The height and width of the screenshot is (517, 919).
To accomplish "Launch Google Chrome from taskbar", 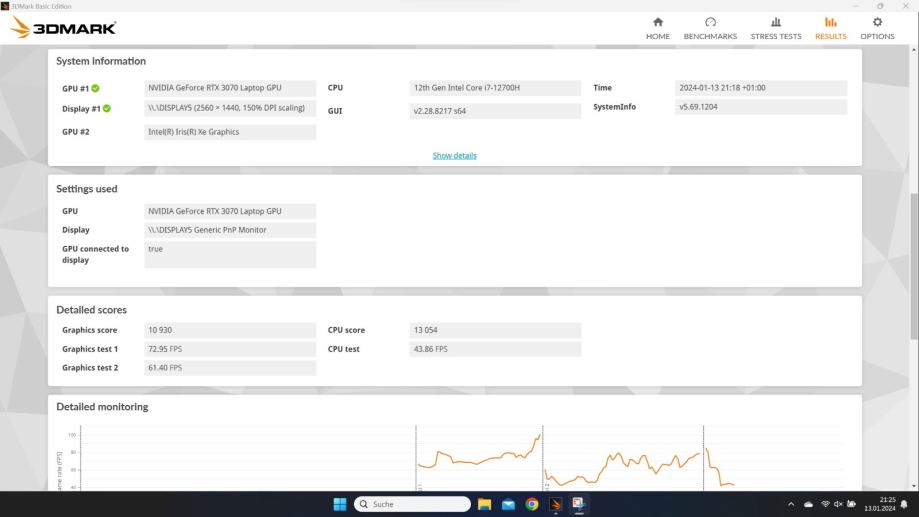I will click(x=532, y=504).
